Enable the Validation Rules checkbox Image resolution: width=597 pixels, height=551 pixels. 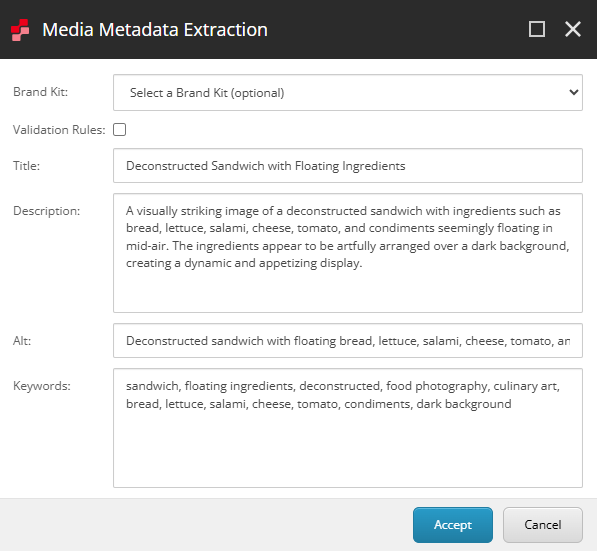[x=120, y=129]
